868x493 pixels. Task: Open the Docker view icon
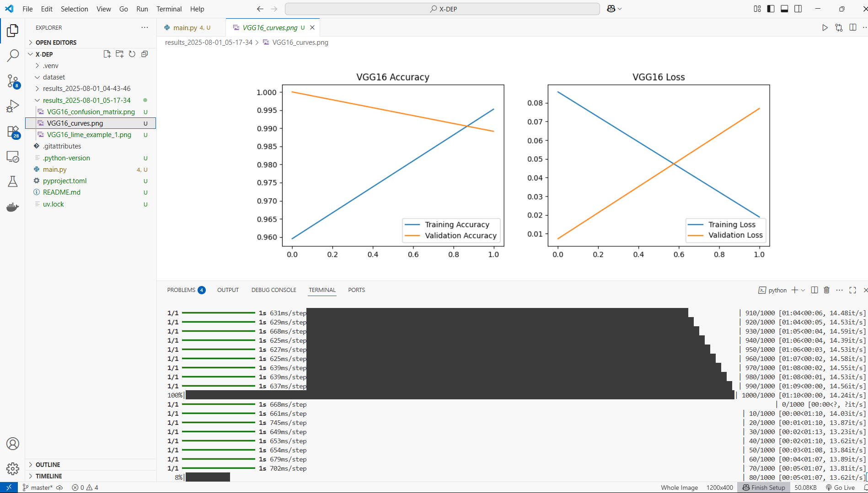click(12, 207)
